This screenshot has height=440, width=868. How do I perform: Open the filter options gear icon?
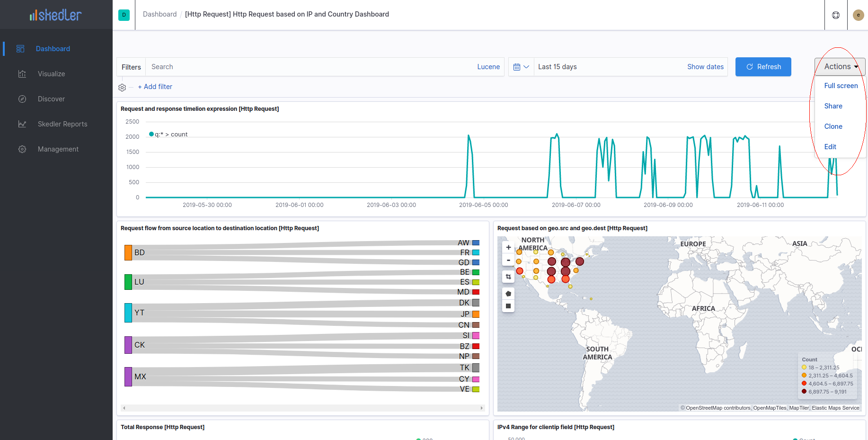click(122, 87)
